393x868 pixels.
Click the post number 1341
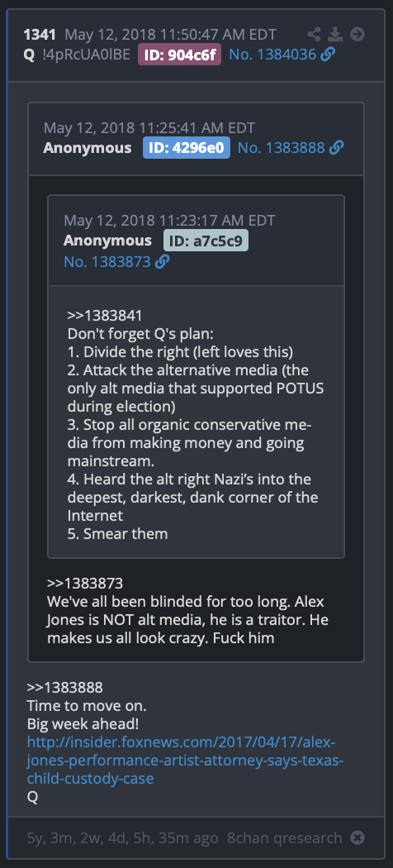coord(40,35)
